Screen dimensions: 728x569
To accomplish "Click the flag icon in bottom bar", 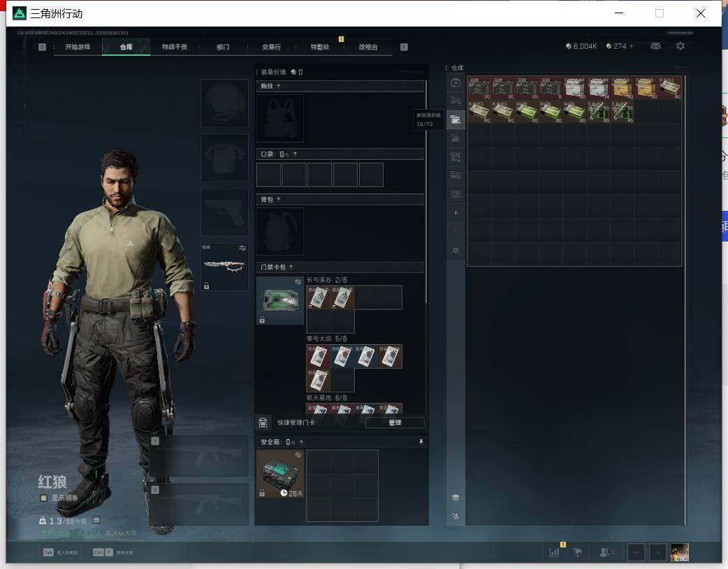I will pyautogui.click(x=578, y=552).
